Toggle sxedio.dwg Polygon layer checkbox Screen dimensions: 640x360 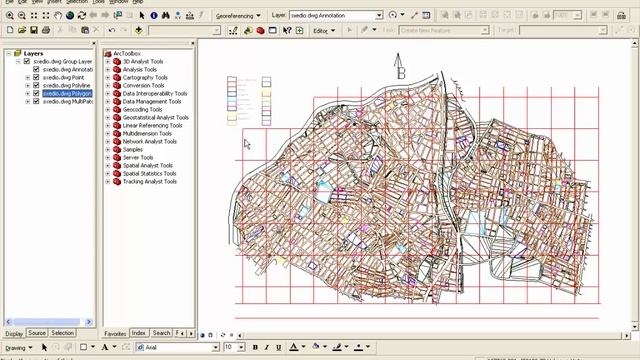(36, 93)
